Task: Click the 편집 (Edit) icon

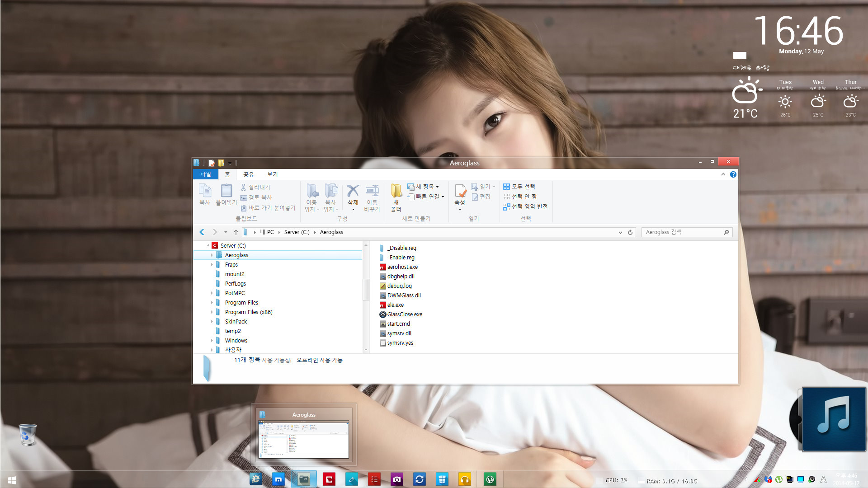Action: click(x=481, y=197)
